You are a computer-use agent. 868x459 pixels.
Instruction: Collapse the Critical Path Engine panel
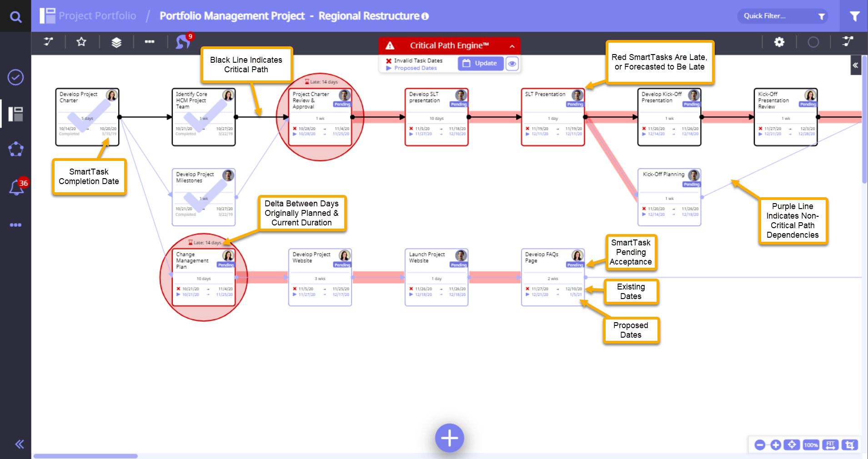(512, 46)
